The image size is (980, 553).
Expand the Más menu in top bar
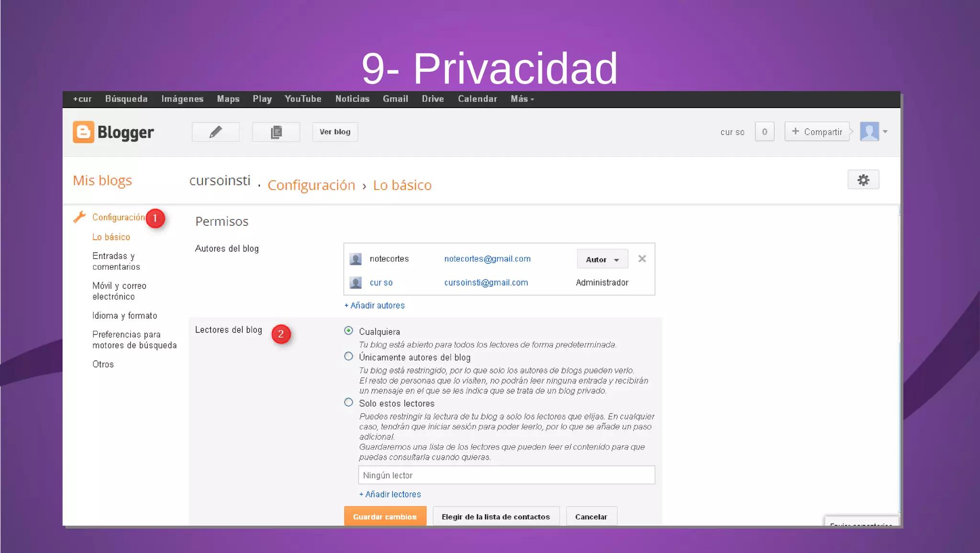tap(522, 99)
